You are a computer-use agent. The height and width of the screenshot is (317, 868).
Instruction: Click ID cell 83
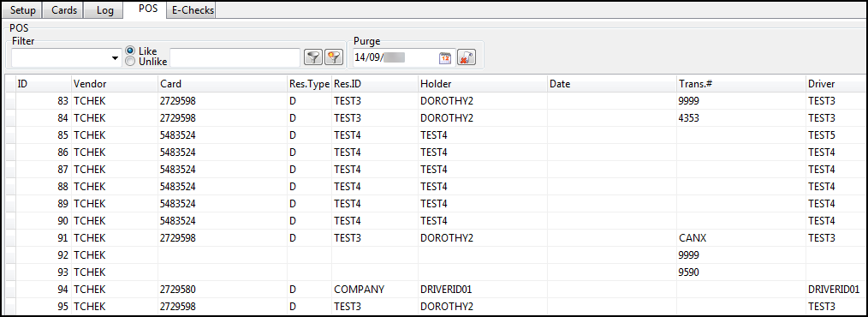click(x=44, y=101)
